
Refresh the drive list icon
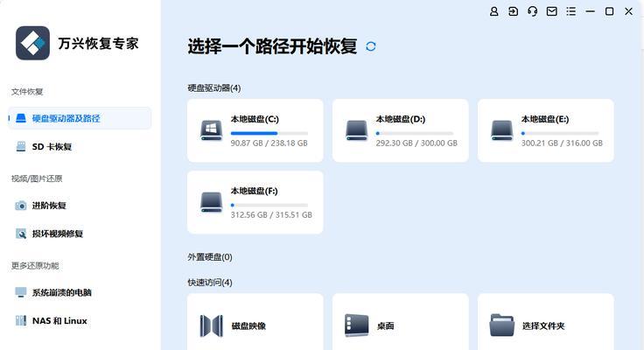(370, 46)
